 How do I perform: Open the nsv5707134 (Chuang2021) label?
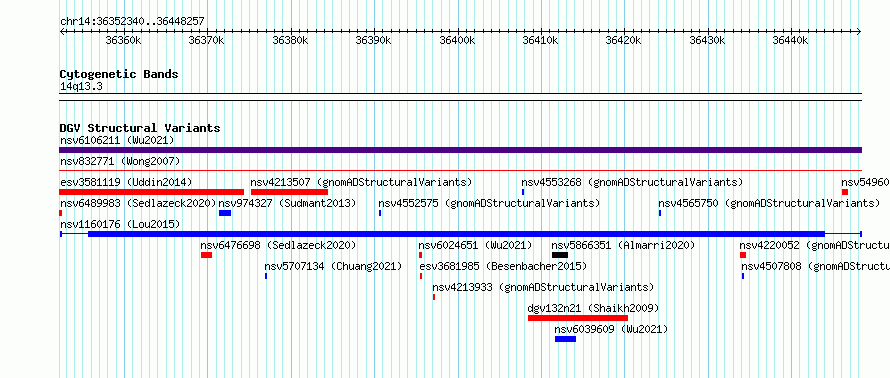(x=333, y=266)
